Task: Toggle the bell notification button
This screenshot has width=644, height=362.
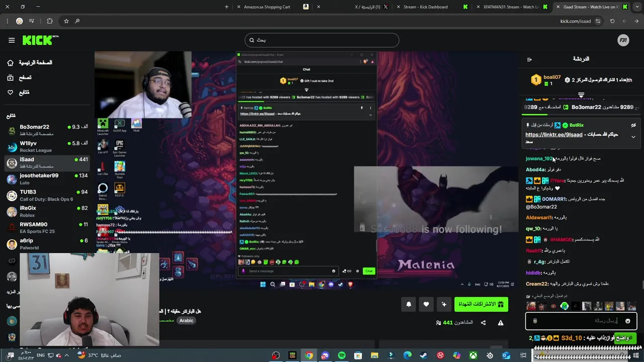Action: tap(409, 304)
